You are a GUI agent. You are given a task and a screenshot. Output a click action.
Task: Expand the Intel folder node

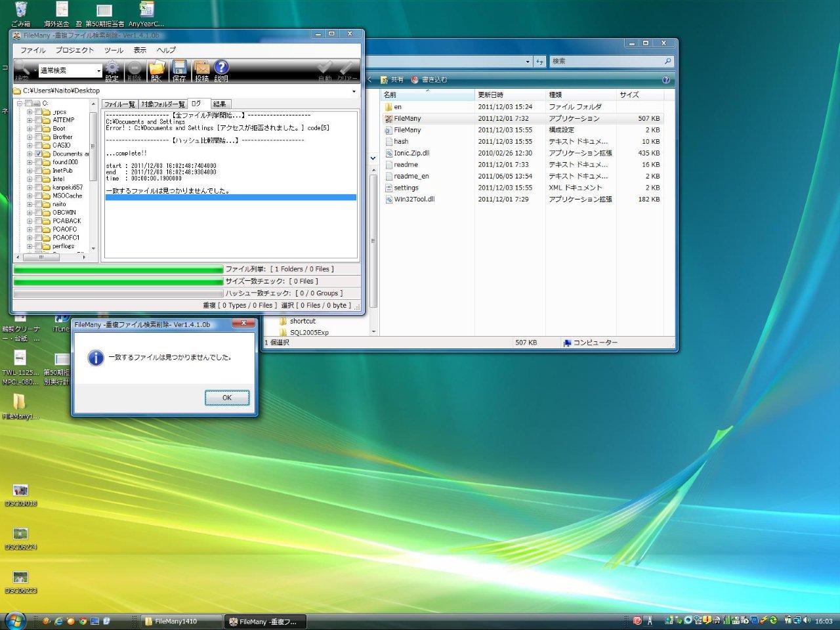(30, 179)
